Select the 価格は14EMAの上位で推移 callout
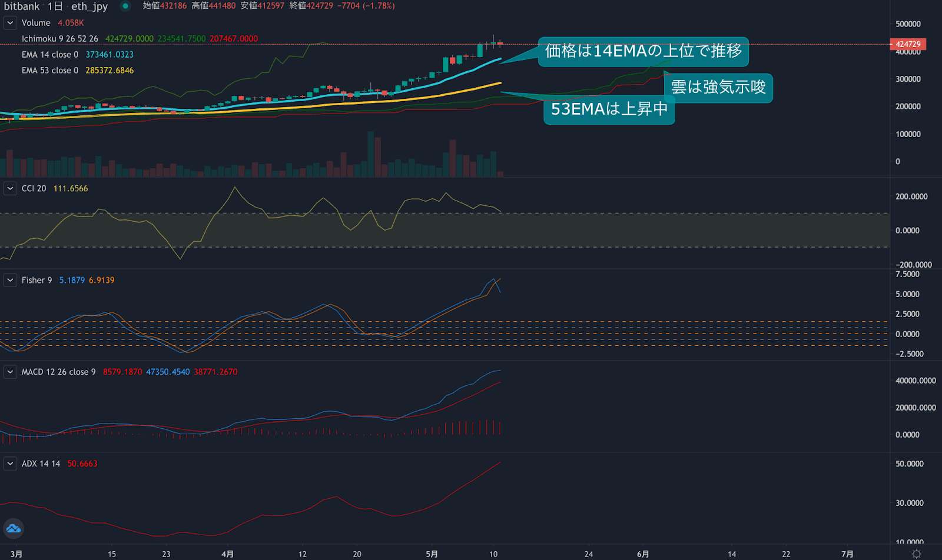Screen dimensions: 942x560 643,51
